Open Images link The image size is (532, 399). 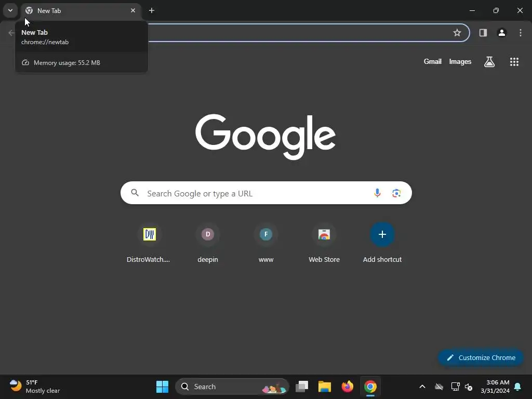tap(460, 62)
